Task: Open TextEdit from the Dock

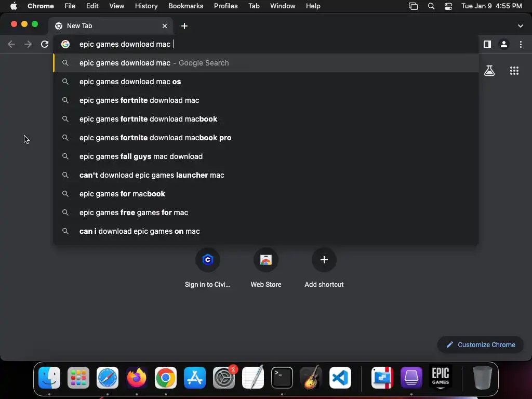Action: [253, 378]
